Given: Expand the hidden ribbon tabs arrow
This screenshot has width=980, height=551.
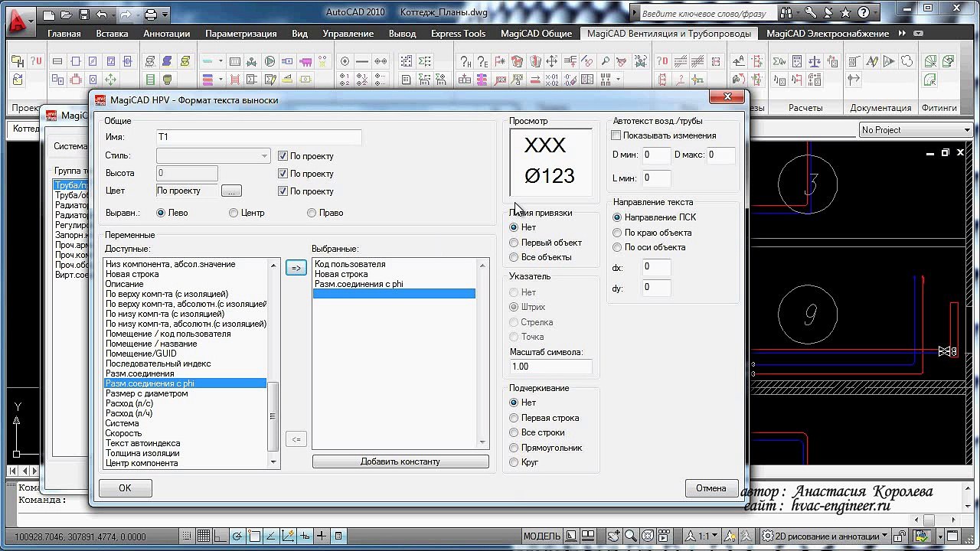Looking at the screenshot, I should [x=902, y=34].
